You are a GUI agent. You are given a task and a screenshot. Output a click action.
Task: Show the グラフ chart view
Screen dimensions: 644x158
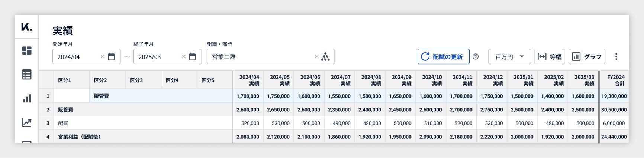[587, 57]
